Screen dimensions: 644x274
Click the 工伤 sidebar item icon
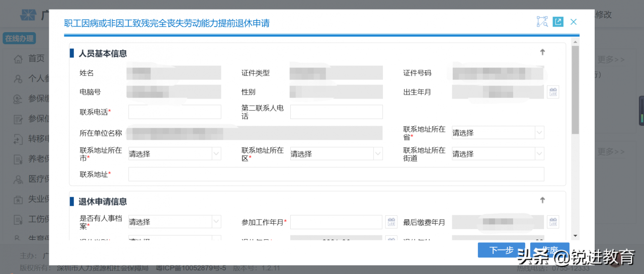[18, 219]
